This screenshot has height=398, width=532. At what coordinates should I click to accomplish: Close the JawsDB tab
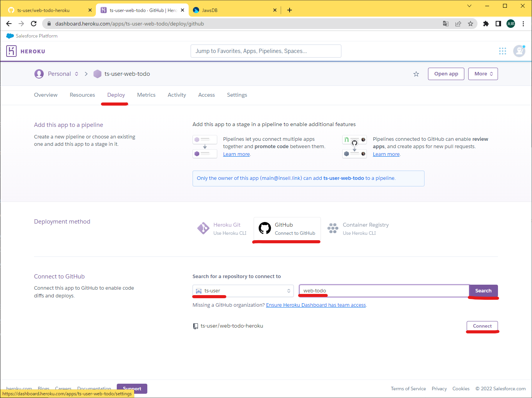[x=275, y=10]
